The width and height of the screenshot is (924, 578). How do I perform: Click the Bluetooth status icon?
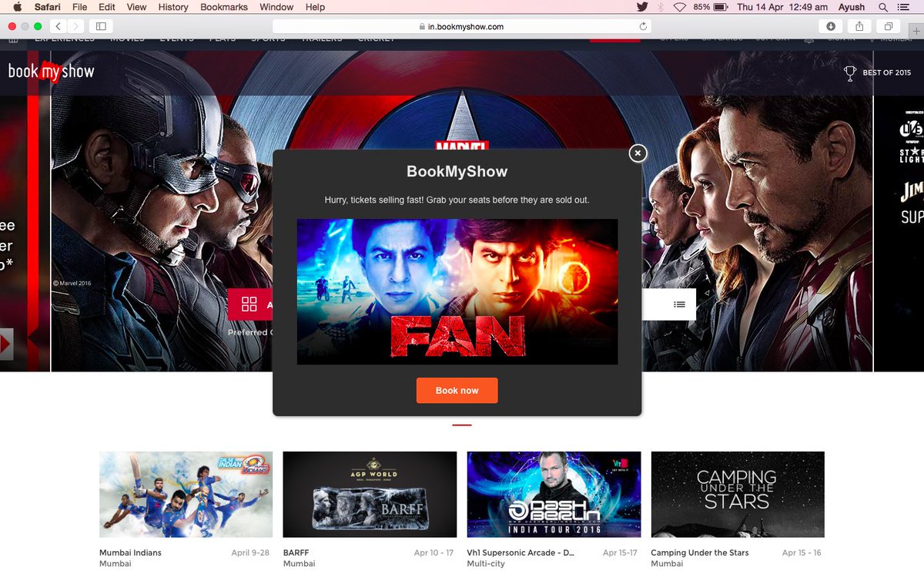[661, 7]
